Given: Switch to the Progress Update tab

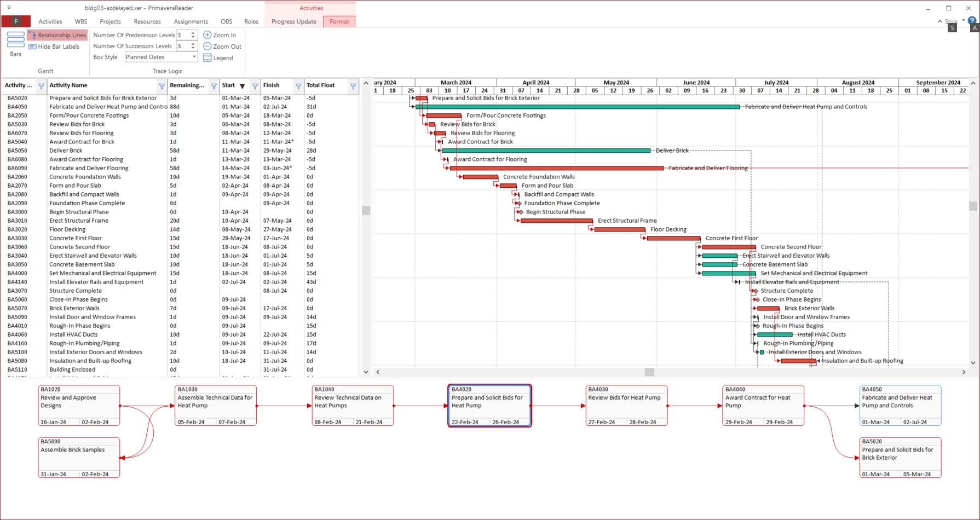Looking at the screenshot, I should (293, 22).
